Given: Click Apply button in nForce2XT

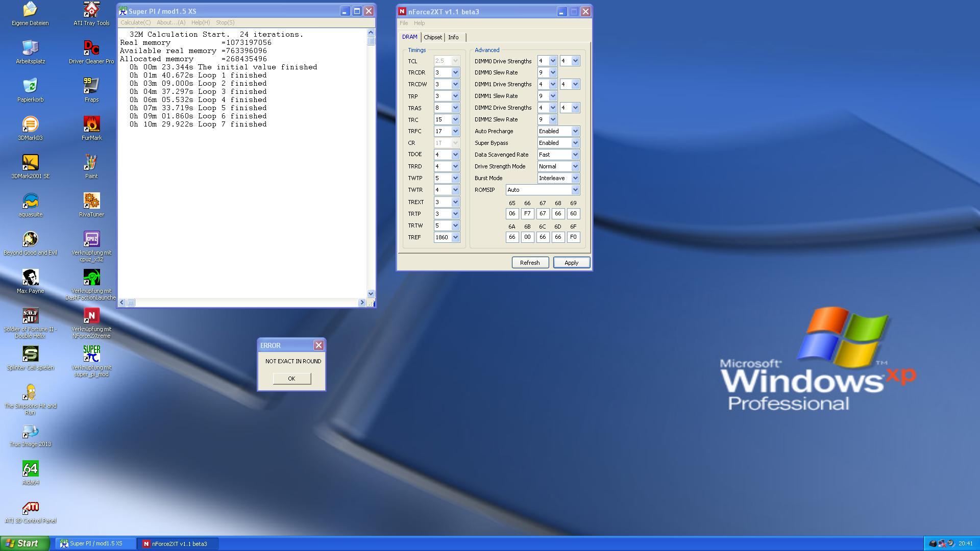Looking at the screenshot, I should pyautogui.click(x=571, y=263).
